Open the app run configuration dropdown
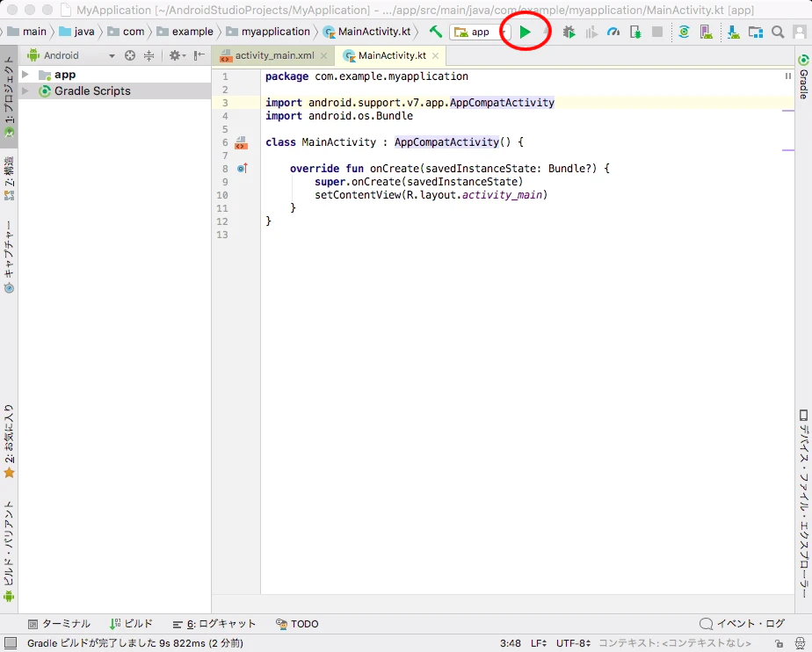 pos(480,33)
